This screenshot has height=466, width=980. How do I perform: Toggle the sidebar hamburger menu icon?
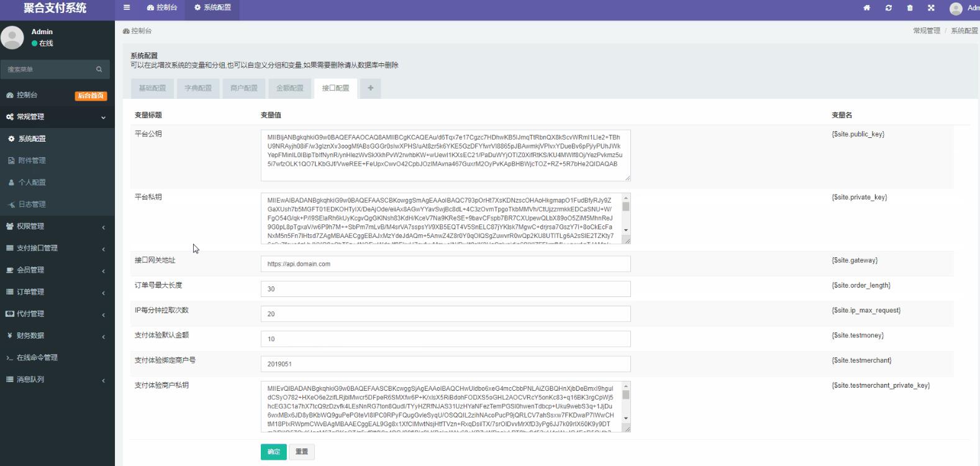[x=127, y=7]
